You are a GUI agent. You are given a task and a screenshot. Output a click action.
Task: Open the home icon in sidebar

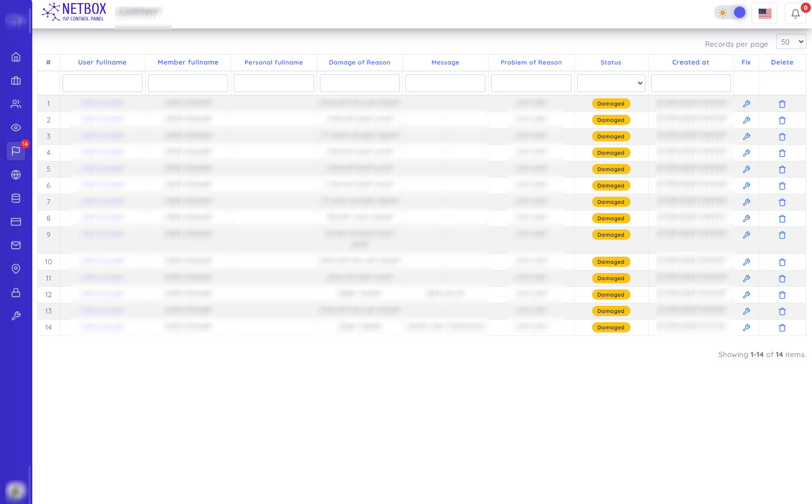point(16,57)
